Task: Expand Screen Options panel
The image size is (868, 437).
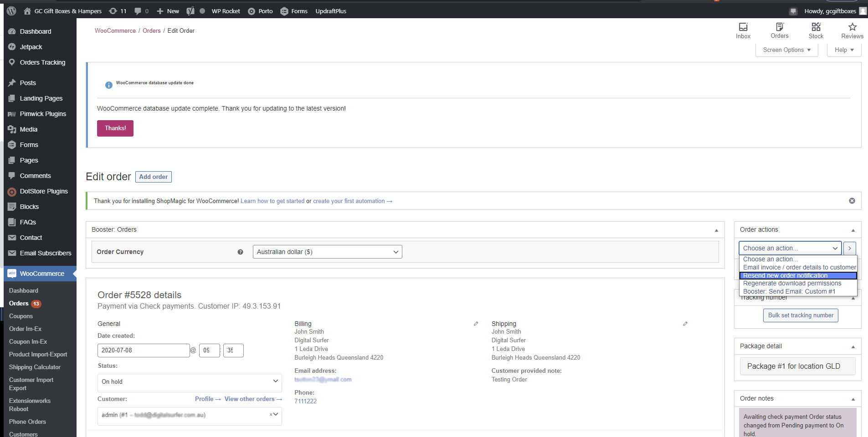Action: coord(787,50)
